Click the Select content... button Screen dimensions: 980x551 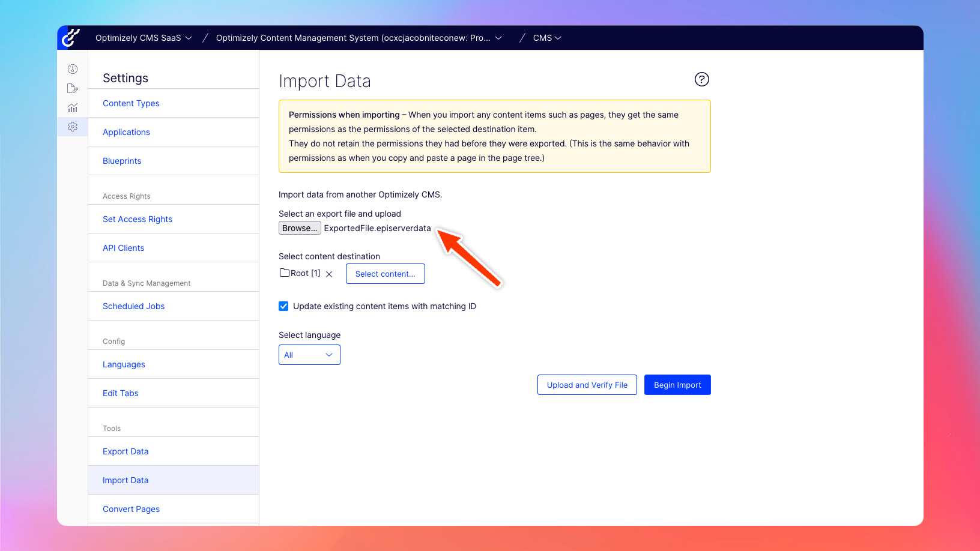[x=386, y=274]
